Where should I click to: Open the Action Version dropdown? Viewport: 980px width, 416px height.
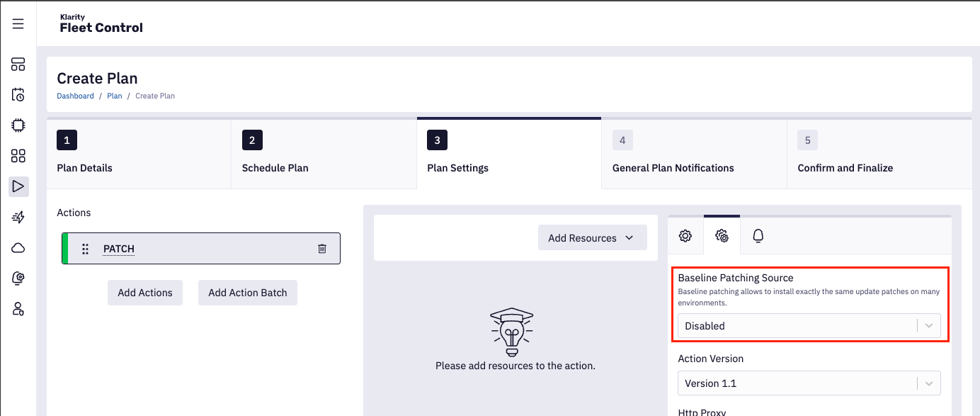(x=809, y=383)
